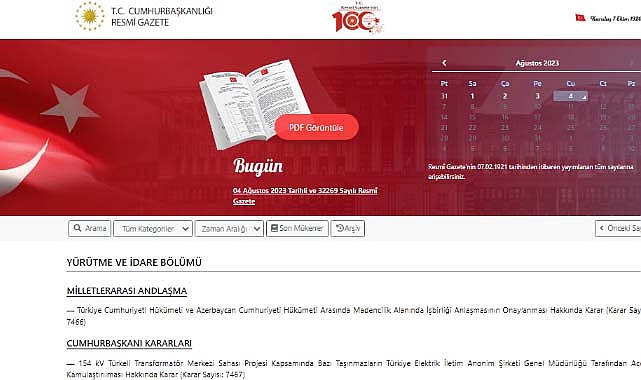Select day 4 in the calendar
Viewport: 641px width, 380px height.
(x=571, y=96)
